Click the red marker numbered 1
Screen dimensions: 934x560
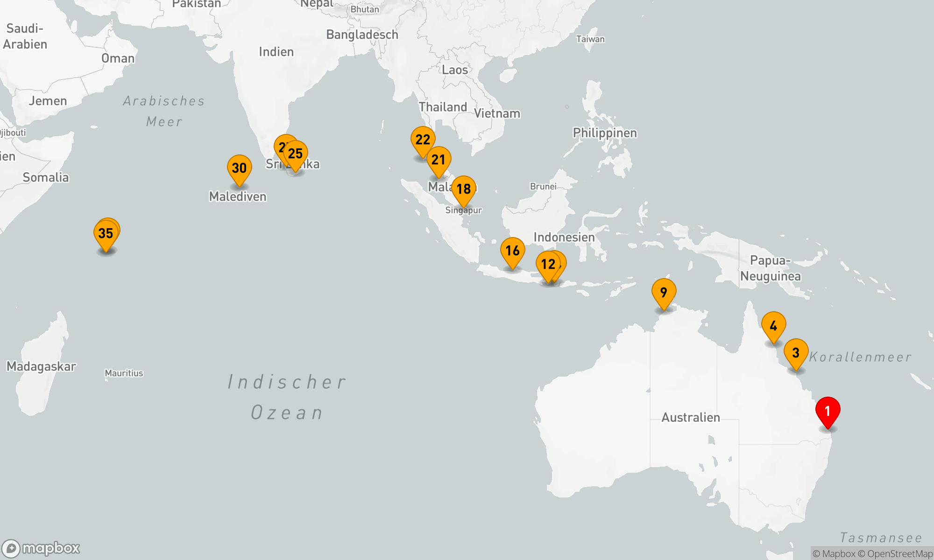pos(828,411)
